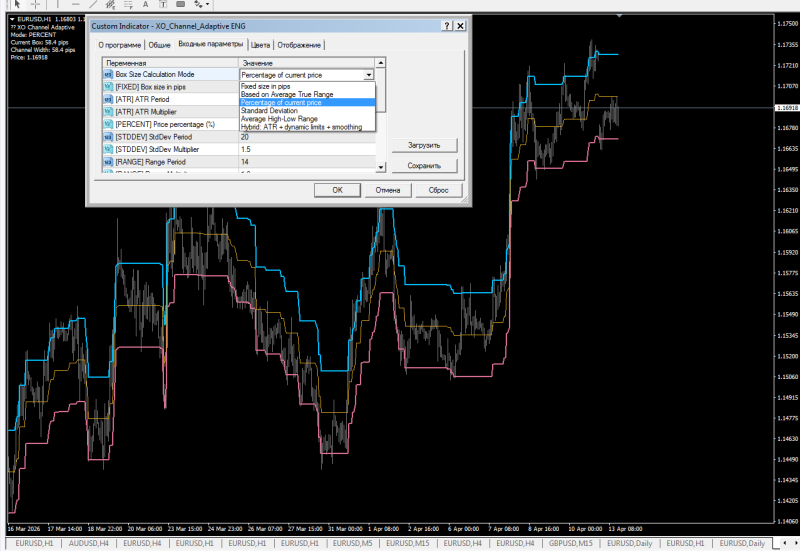
Task: Click the value cell showing 14
Action: (x=308, y=162)
